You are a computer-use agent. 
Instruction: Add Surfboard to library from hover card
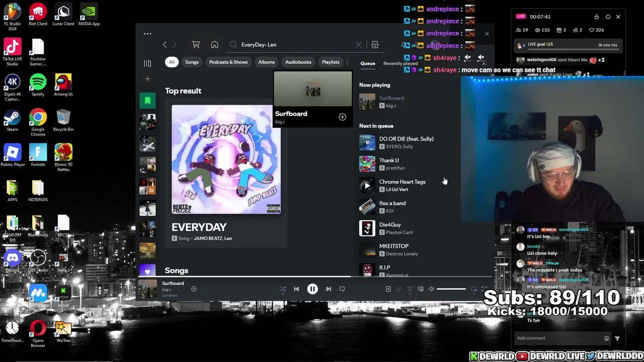[342, 117]
